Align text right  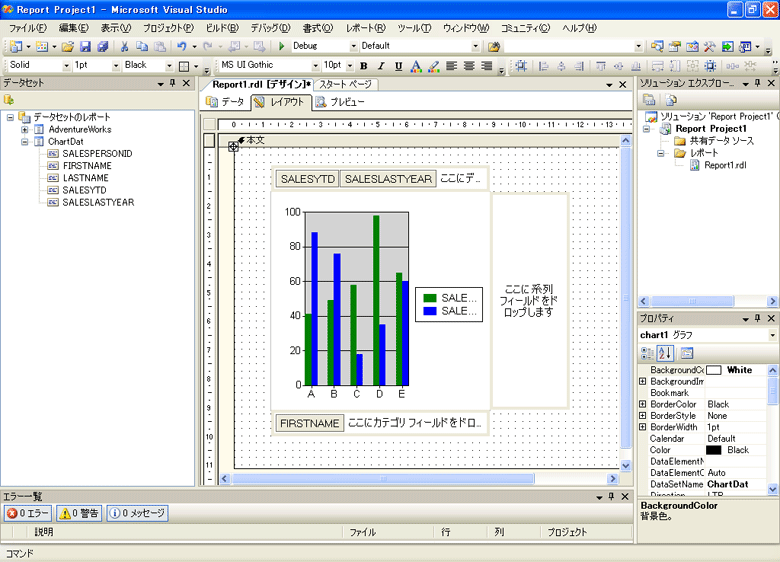487,66
